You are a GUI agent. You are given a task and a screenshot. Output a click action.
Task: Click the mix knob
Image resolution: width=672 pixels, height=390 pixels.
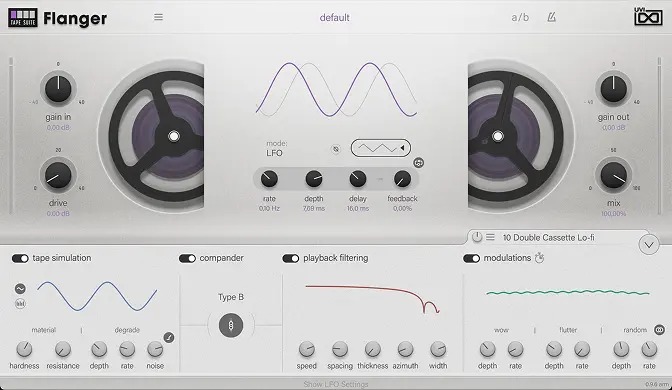[x=613, y=175]
